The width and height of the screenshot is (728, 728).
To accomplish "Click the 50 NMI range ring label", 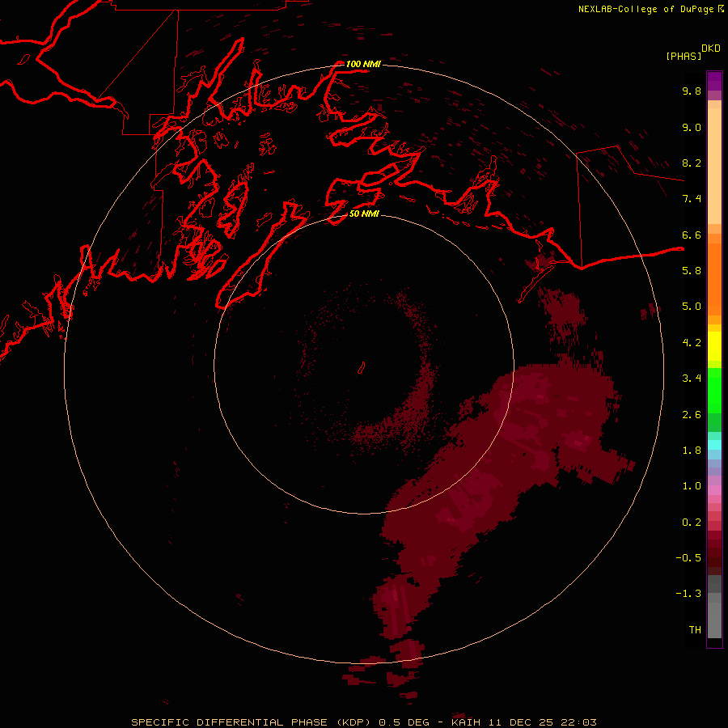I will (365, 214).
